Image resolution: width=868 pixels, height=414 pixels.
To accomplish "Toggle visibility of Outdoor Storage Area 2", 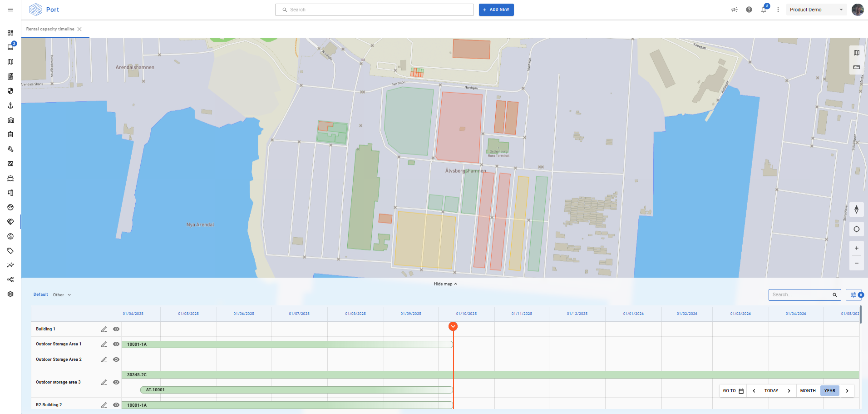I will point(116,359).
